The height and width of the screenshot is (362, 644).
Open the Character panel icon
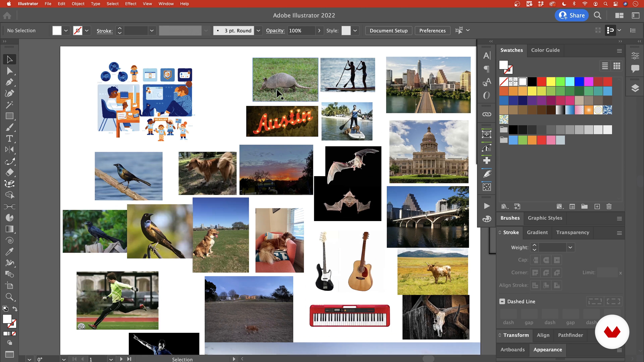pos(487,55)
